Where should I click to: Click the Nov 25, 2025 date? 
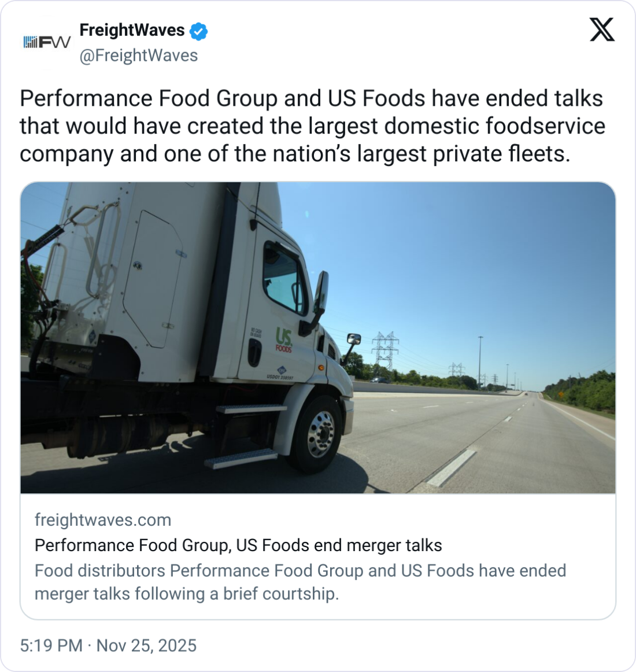[x=146, y=645]
